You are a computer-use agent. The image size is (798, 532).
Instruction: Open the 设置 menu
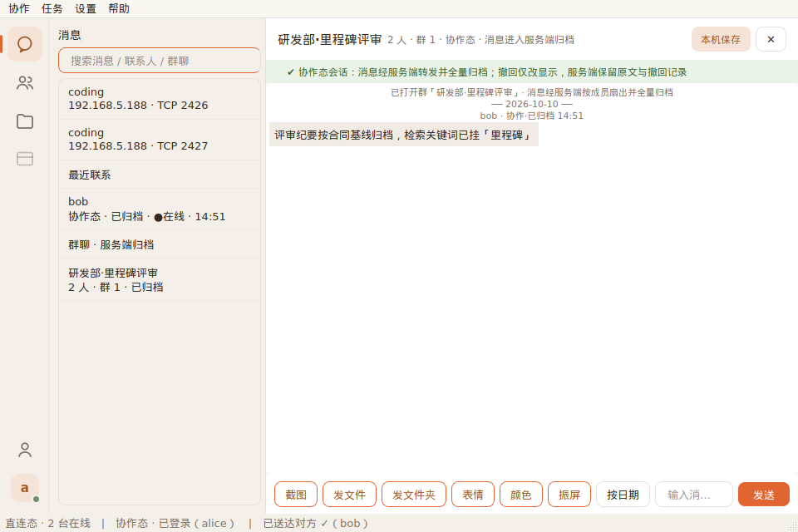pos(86,8)
